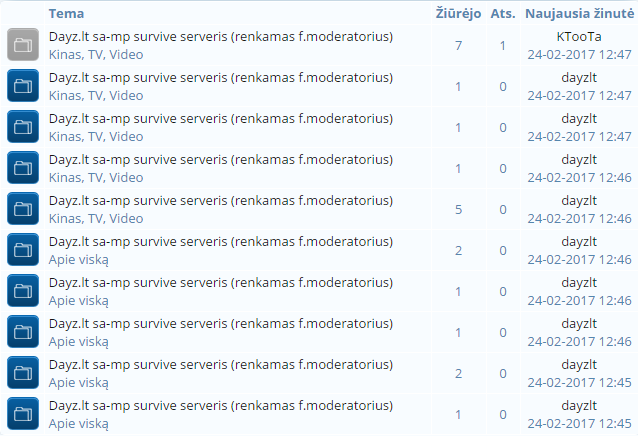This screenshot has width=638, height=436.
Task: Sort by the Tema column header
Action: pyautogui.click(x=66, y=14)
